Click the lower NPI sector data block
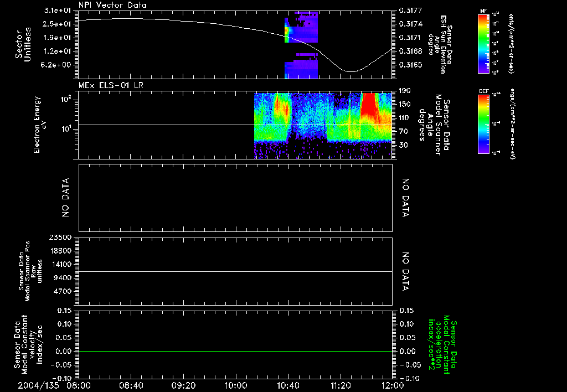The width and height of the screenshot is (567, 392). (x=302, y=66)
